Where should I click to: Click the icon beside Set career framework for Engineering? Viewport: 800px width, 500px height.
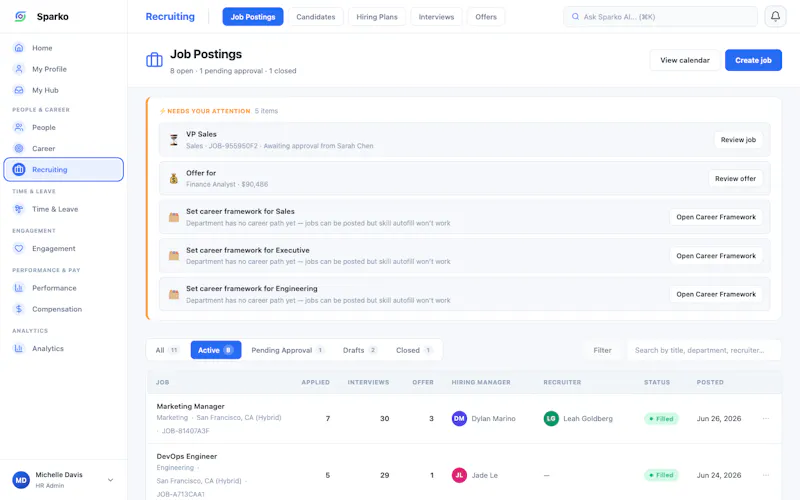click(x=174, y=294)
